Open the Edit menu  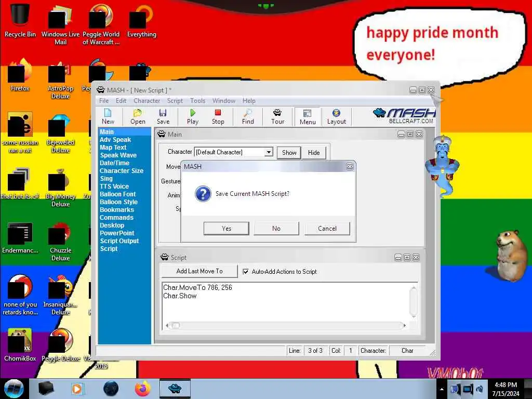pos(121,101)
